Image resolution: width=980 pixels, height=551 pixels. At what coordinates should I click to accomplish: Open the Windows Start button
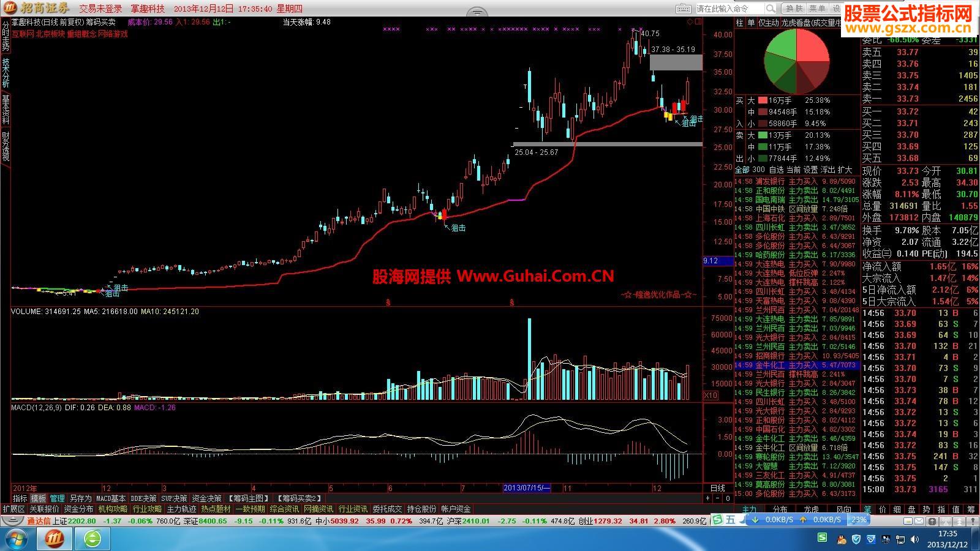click(17, 539)
